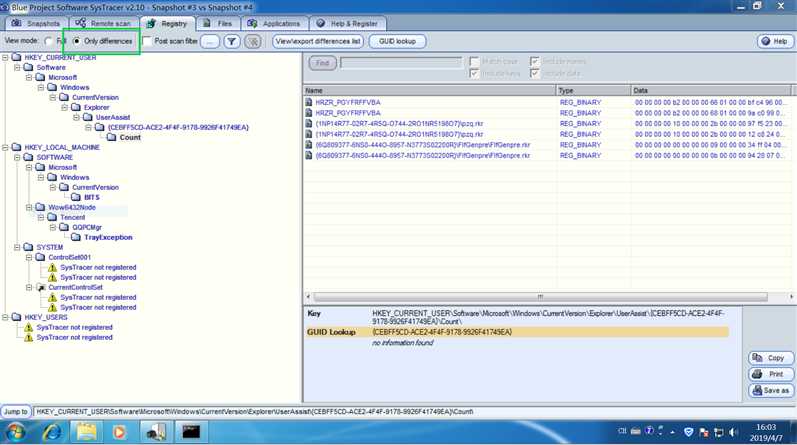Open the Help & Register tab

point(348,23)
